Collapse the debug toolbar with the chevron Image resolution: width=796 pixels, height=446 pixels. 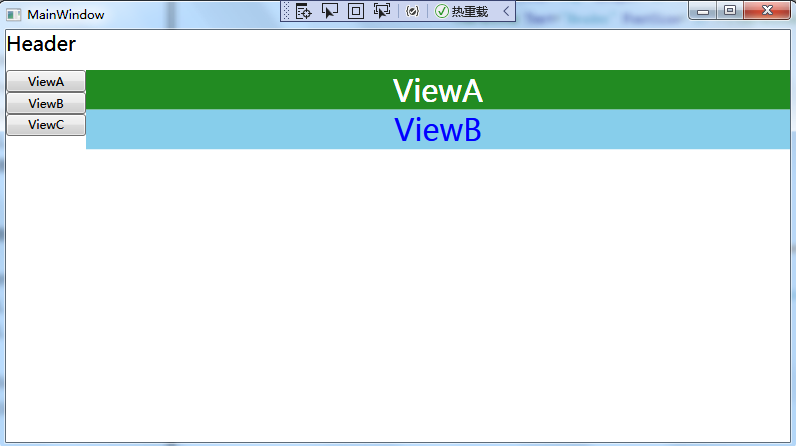coord(506,11)
